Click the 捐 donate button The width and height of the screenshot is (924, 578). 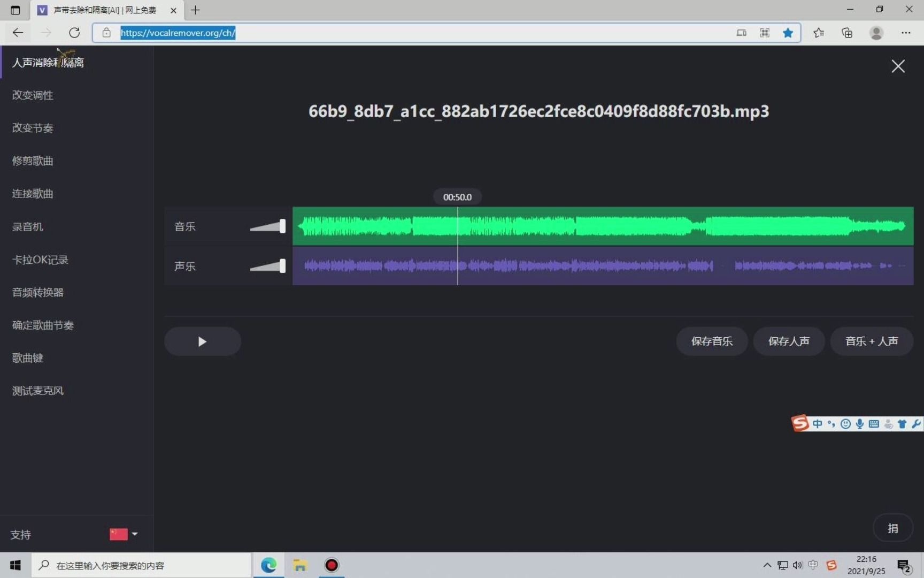tap(893, 528)
